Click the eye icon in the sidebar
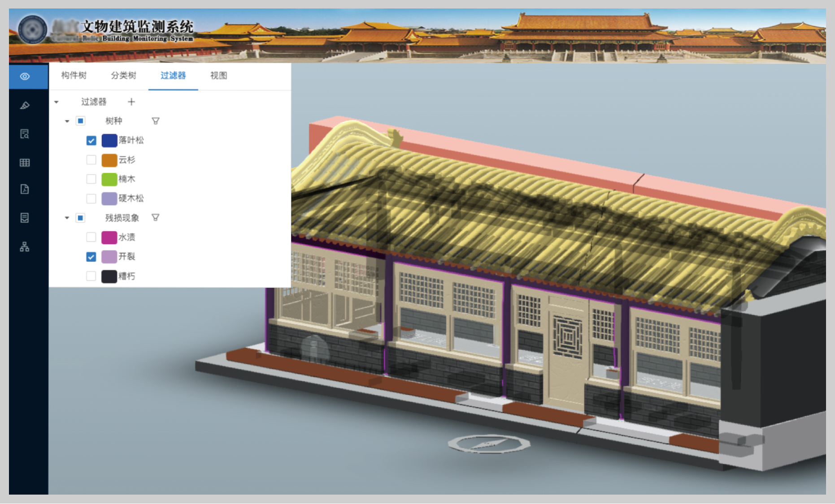The height and width of the screenshot is (504, 835). pos(25,77)
